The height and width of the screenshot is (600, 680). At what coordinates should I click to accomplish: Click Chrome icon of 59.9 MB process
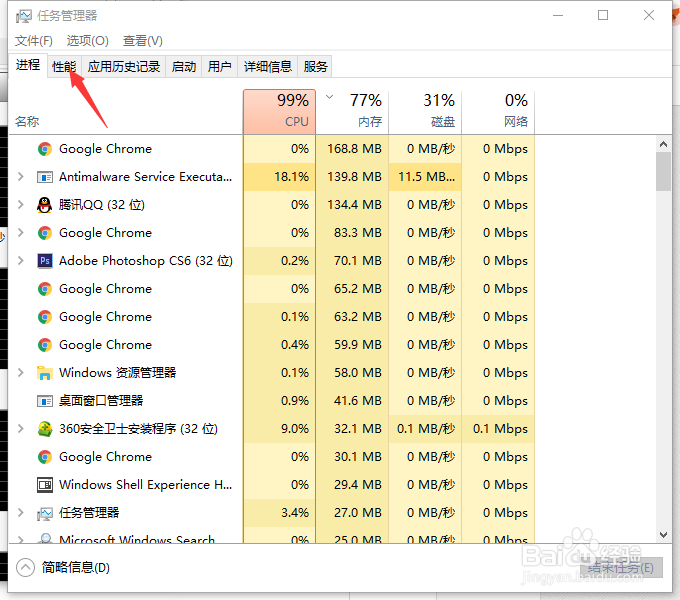(45, 345)
